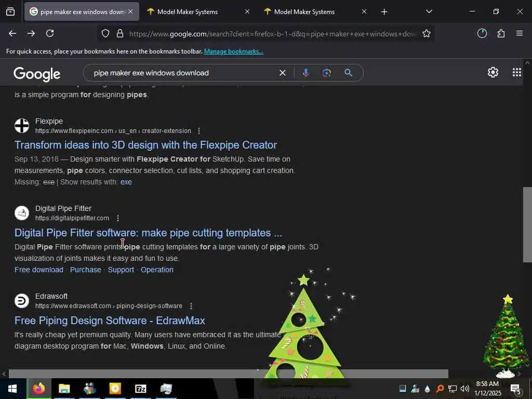Image resolution: width=532 pixels, height=399 pixels.
Task: Click digitalpipefitter.com URL text
Action: tap(72, 218)
